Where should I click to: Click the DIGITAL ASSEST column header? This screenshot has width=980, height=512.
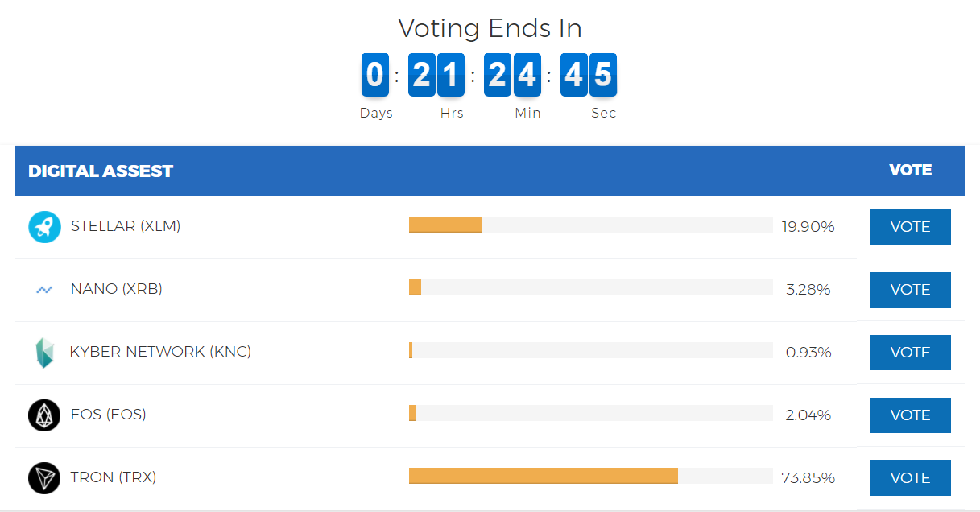click(x=101, y=171)
